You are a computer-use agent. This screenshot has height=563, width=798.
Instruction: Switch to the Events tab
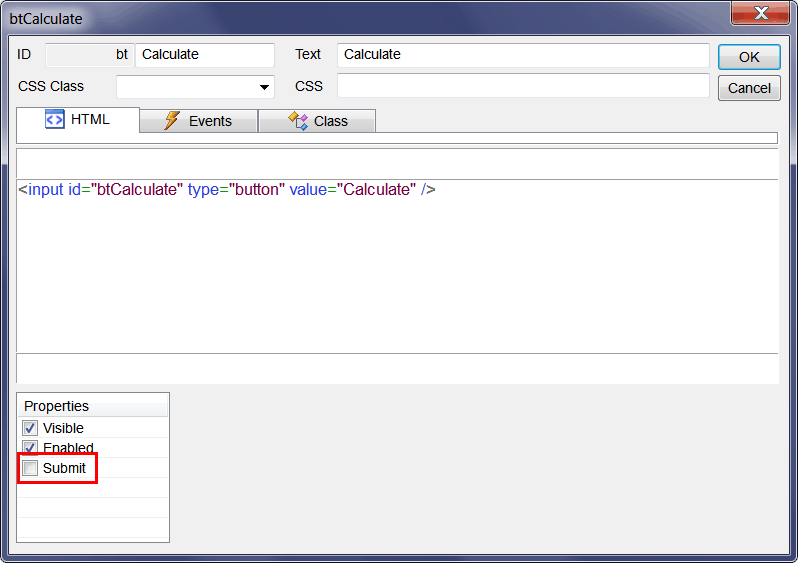[x=198, y=121]
